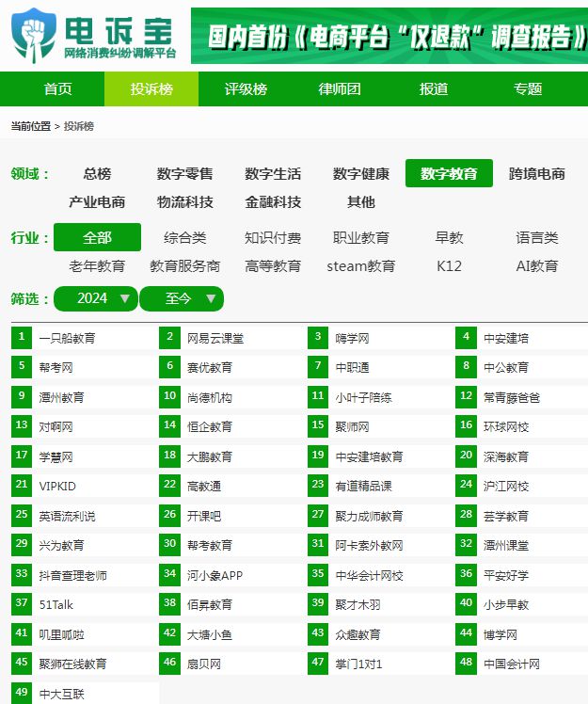
Task: Choose the 数字健康 domain
Action: (x=361, y=173)
